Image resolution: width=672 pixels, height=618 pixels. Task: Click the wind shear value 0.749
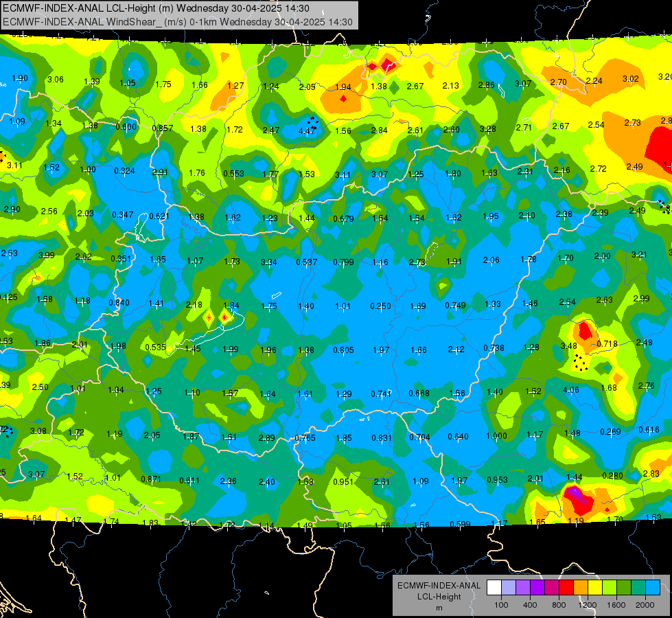(x=456, y=305)
